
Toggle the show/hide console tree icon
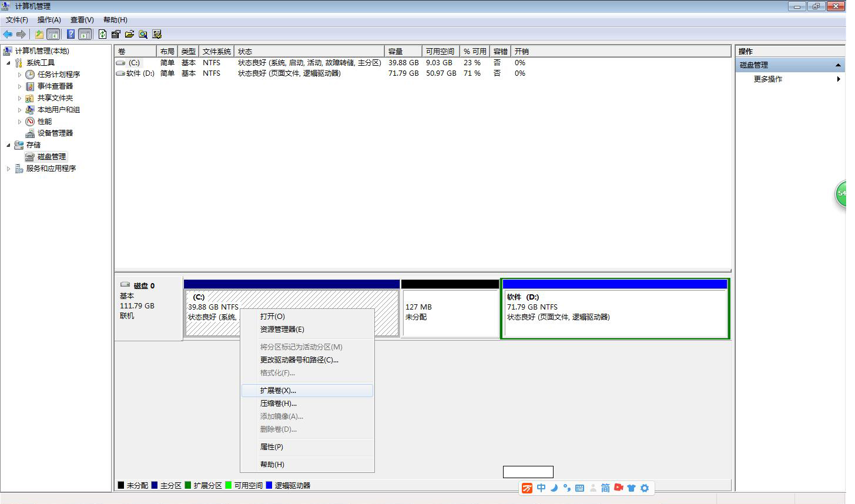[53, 34]
